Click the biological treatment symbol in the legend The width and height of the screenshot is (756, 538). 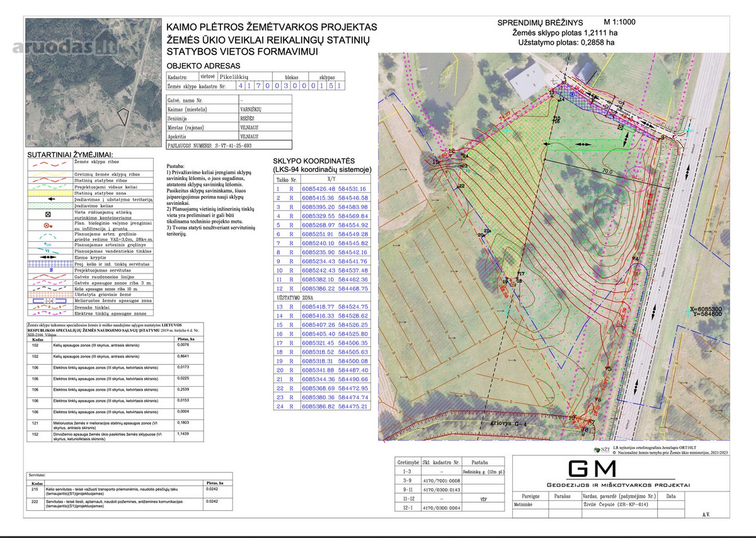48,226
